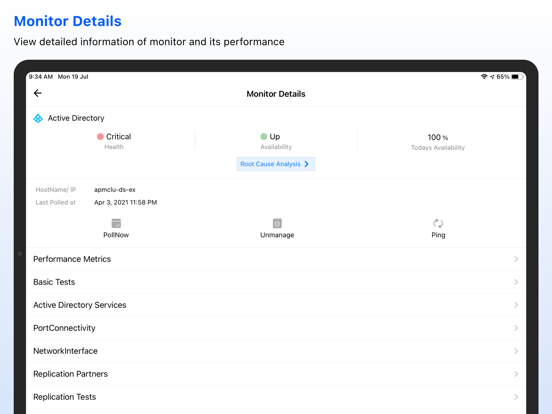The image size is (552, 414).
Task: Go back using the arrow icon
Action: (38, 93)
